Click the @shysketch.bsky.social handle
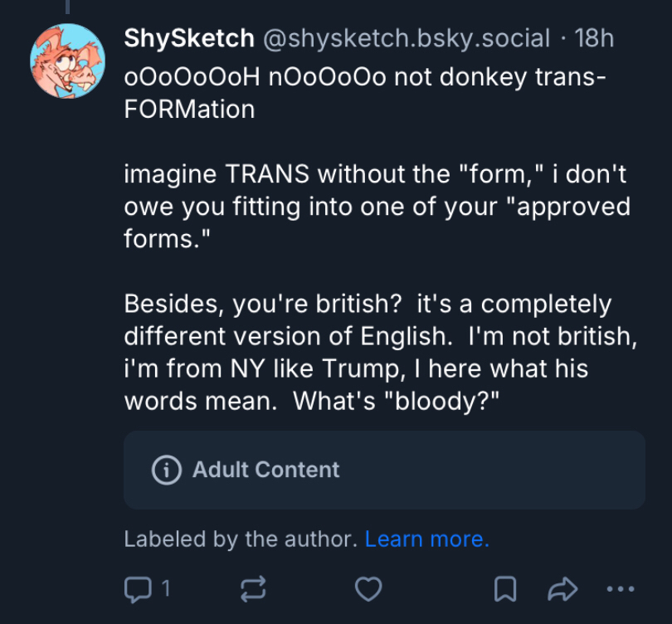This screenshot has height=624, width=672. [406, 38]
